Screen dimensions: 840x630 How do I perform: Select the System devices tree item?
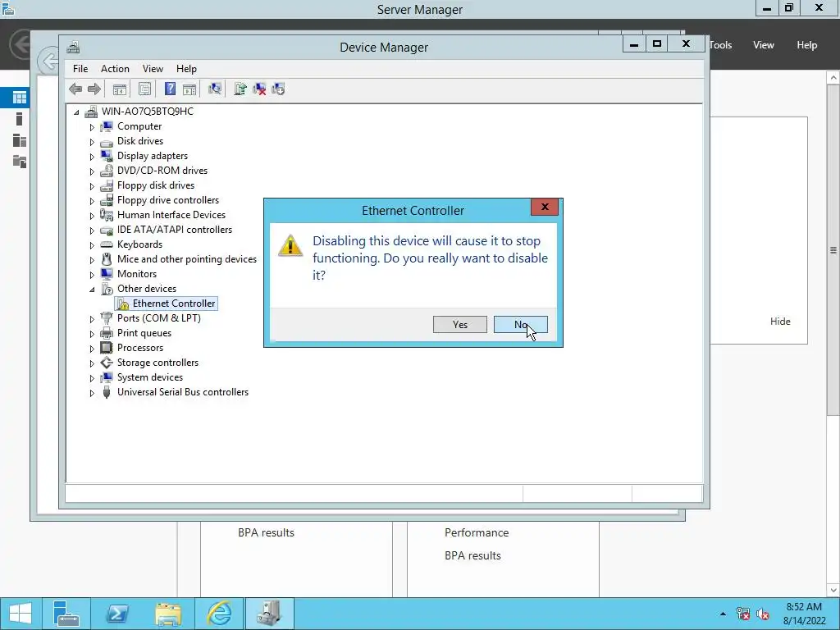coord(150,377)
